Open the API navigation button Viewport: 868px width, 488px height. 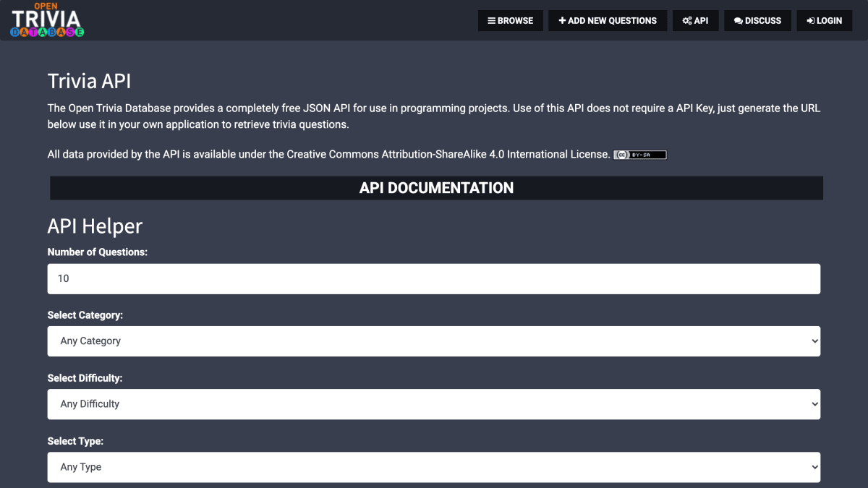tap(695, 20)
